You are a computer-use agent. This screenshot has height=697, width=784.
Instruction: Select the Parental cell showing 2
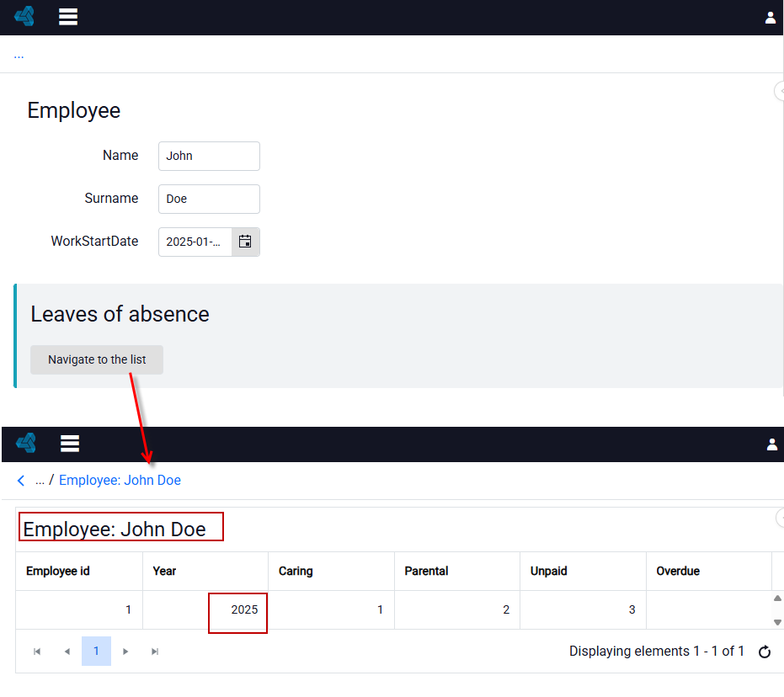point(457,610)
